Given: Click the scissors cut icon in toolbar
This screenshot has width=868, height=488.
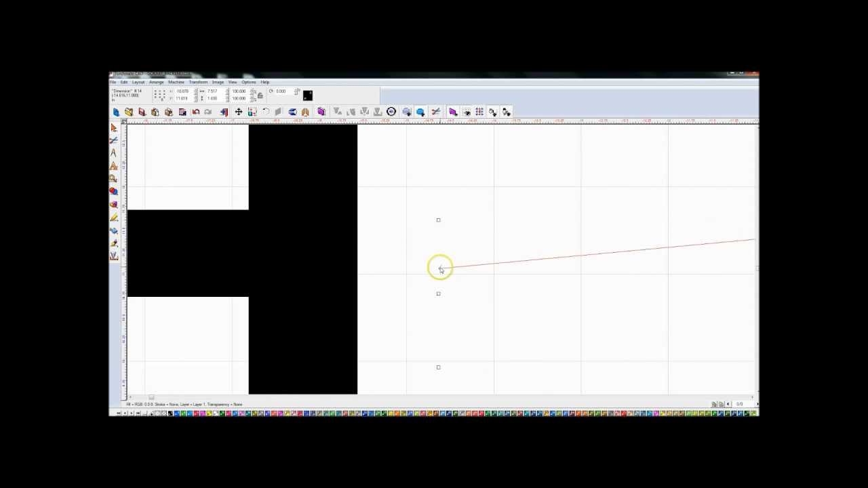Looking at the screenshot, I should tap(436, 112).
